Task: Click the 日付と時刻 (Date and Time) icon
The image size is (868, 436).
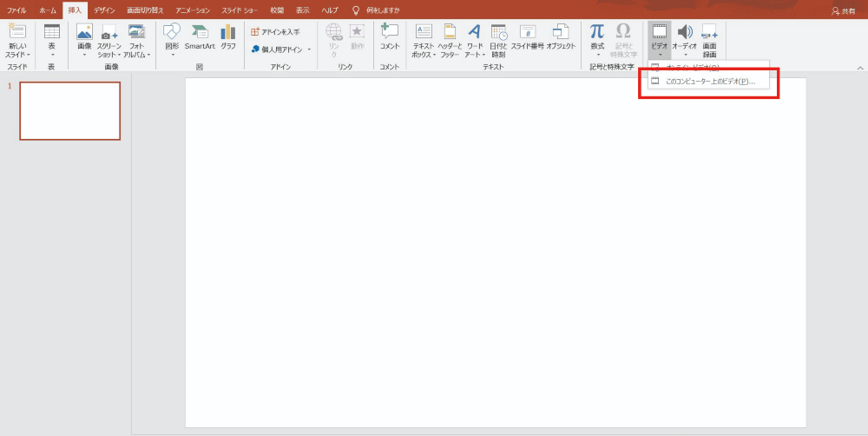Action: [498, 40]
